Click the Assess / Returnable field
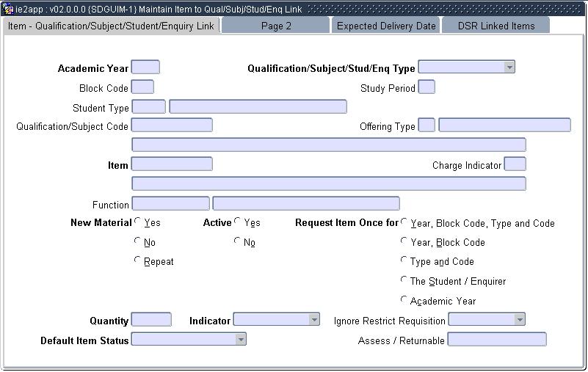This screenshot has height=372, width=588. [x=497, y=340]
